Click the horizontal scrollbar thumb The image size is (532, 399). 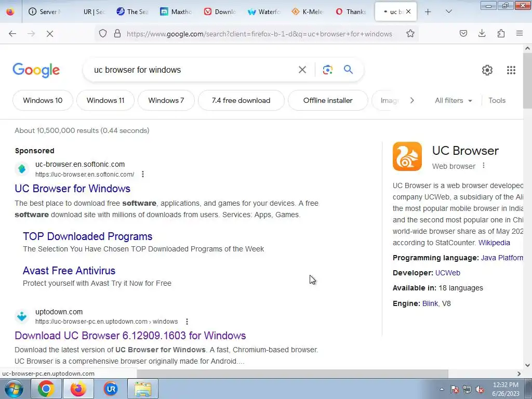(x=292, y=374)
